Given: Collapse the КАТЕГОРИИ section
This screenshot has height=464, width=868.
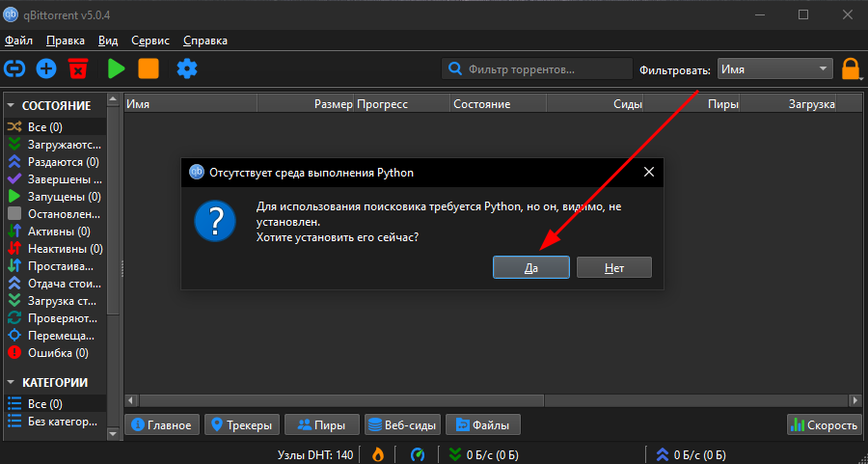Looking at the screenshot, I should [x=11, y=383].
